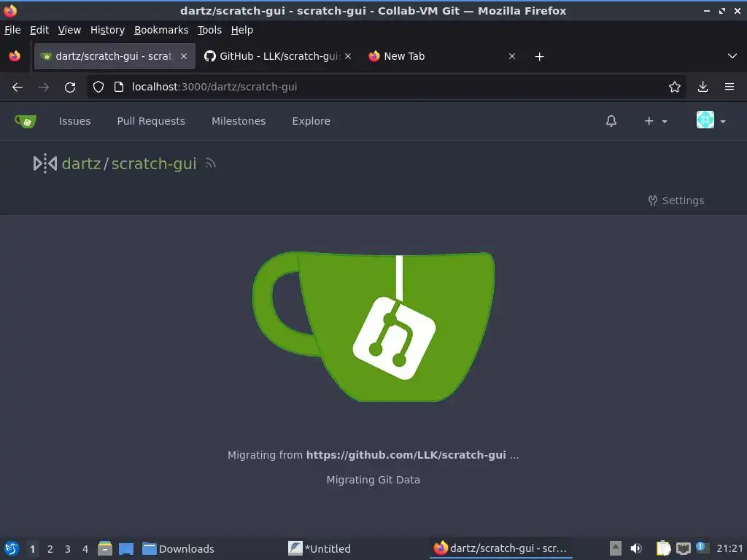Go to Pull Requests in Gitea navbar
Screen dimensions: 747x560
151,121
